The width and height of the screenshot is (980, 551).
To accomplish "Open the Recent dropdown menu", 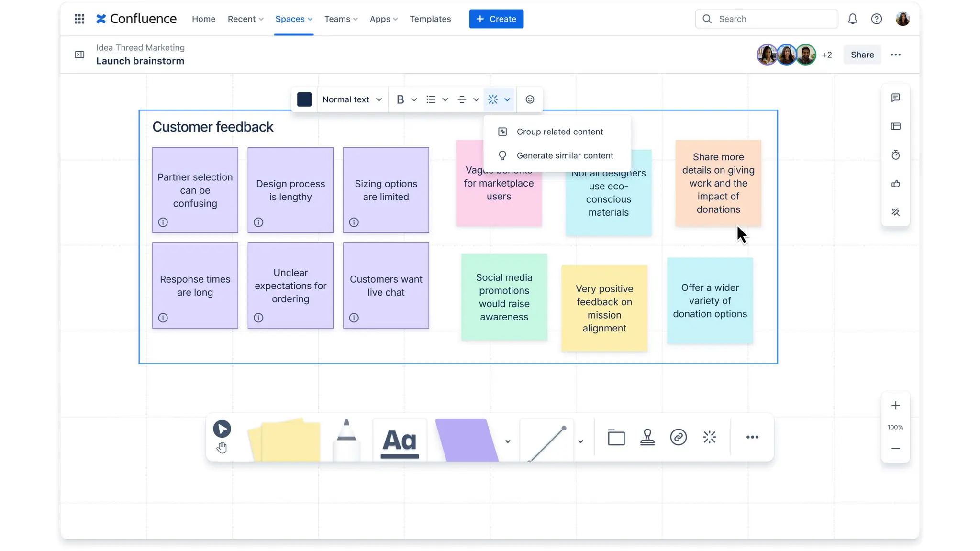I will click(x=245, y=19).
